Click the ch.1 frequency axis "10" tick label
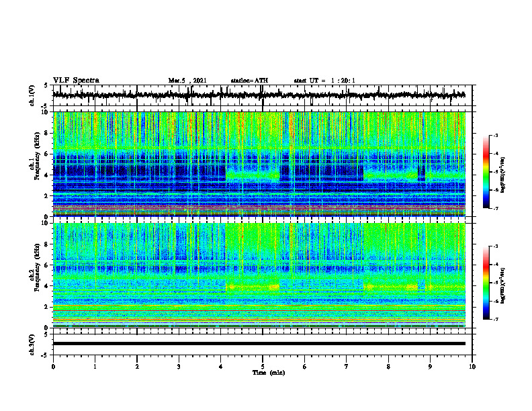The height and width of the screenshot is (411, 532). point(46,112)
